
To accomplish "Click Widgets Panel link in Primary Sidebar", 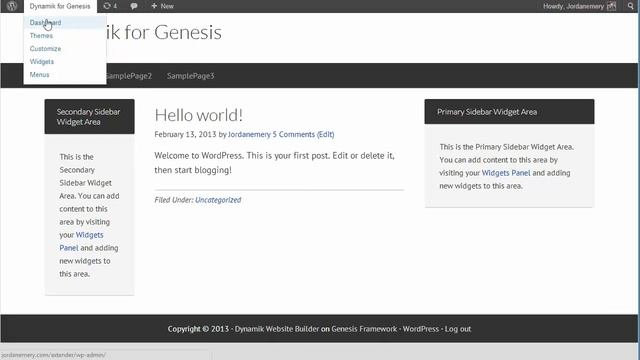I will 506,173.
